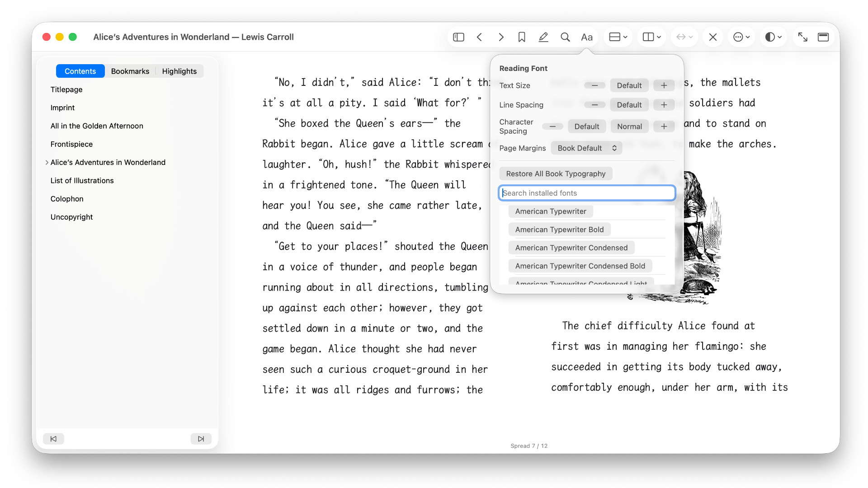Decrease text size with minus

coord(595,85)
